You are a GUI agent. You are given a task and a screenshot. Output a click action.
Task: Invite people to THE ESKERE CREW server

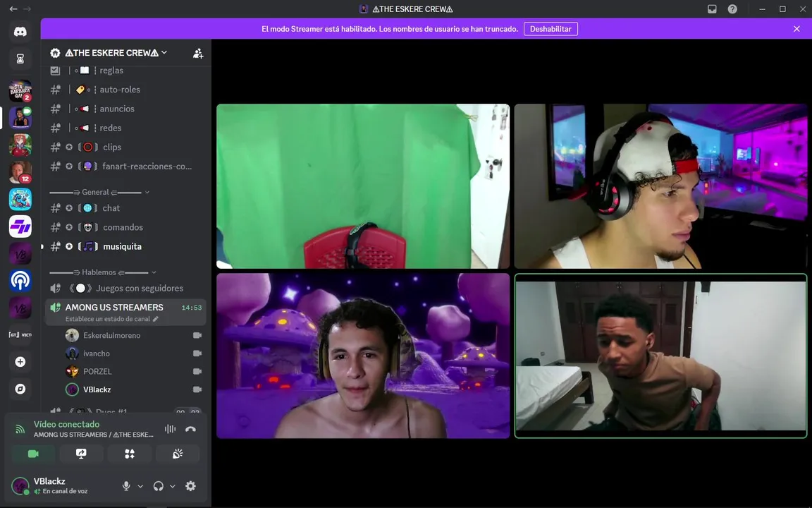coord(198,53)
